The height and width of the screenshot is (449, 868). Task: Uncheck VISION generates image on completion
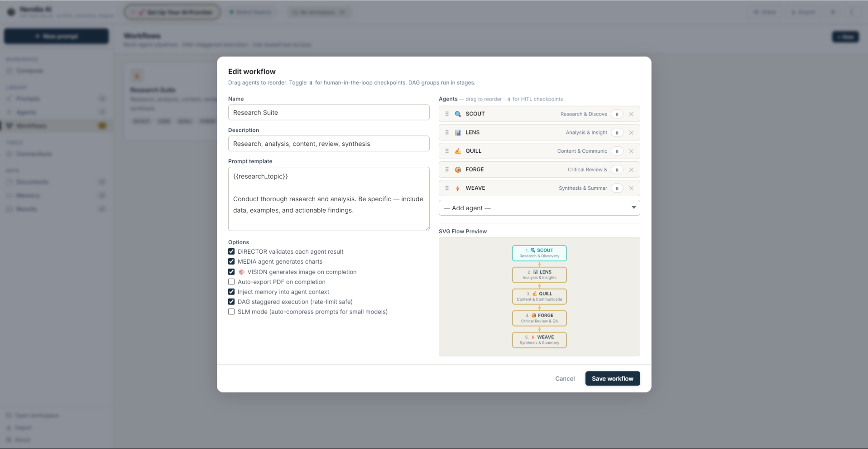[x=231, y=272]
